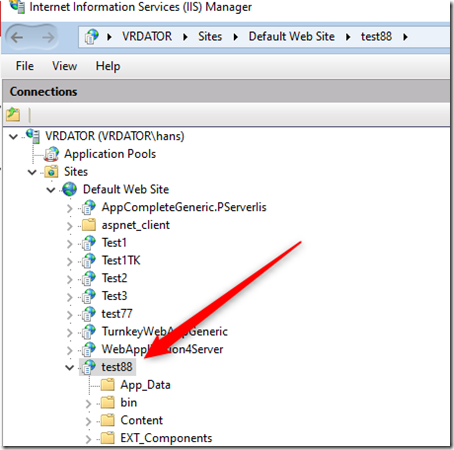The width and height of the screenshot is (454, 450).
Task: Select VRDATOR (VRDATOR\hans) tree label
Action: pyautogui.click(x=115, y=136)
